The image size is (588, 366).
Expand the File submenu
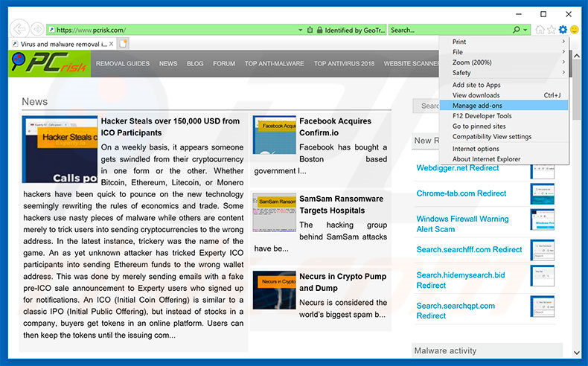[504, 52]
